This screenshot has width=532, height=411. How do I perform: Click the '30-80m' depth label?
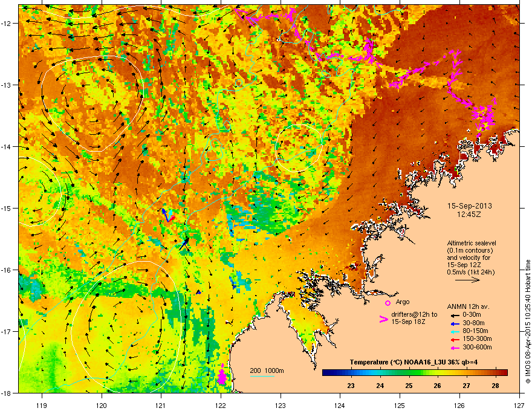tap(473, 323)
